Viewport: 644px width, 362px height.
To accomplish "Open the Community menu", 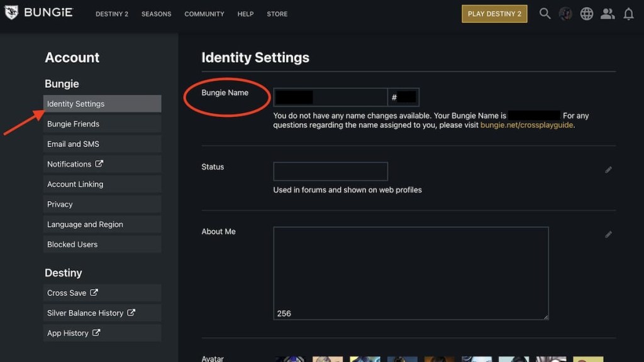I will 204,14.
